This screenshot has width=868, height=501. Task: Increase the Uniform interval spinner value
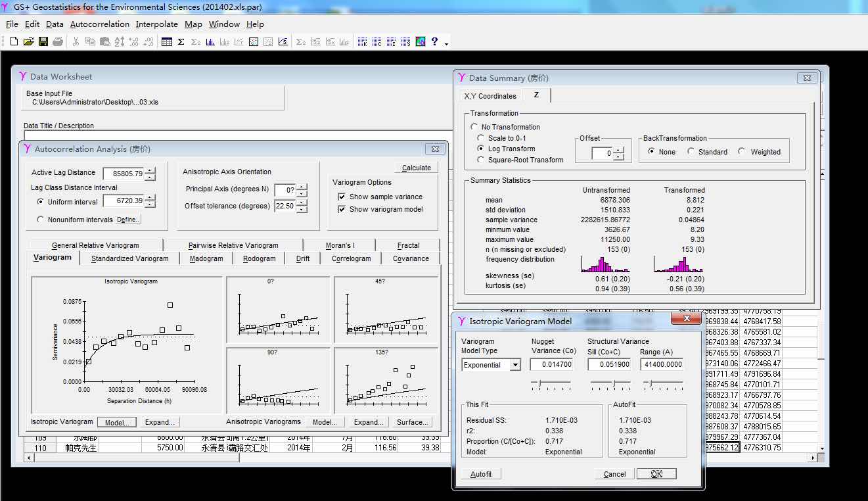pos(150,198)
